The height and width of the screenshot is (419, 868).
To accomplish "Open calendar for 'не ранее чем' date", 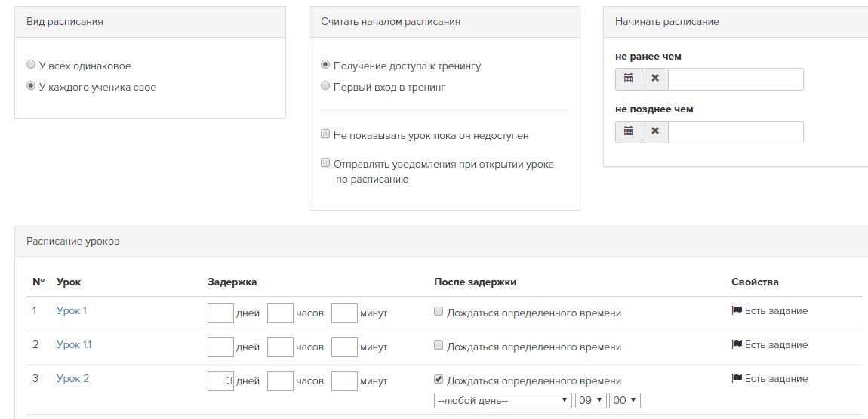I will pos(628,79).
